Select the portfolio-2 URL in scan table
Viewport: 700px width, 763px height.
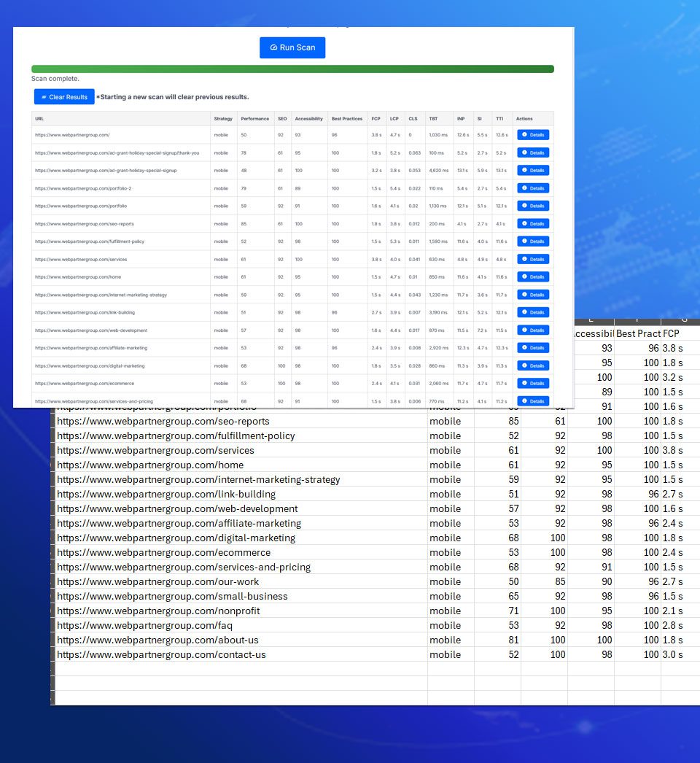click(x=83, y=188)
